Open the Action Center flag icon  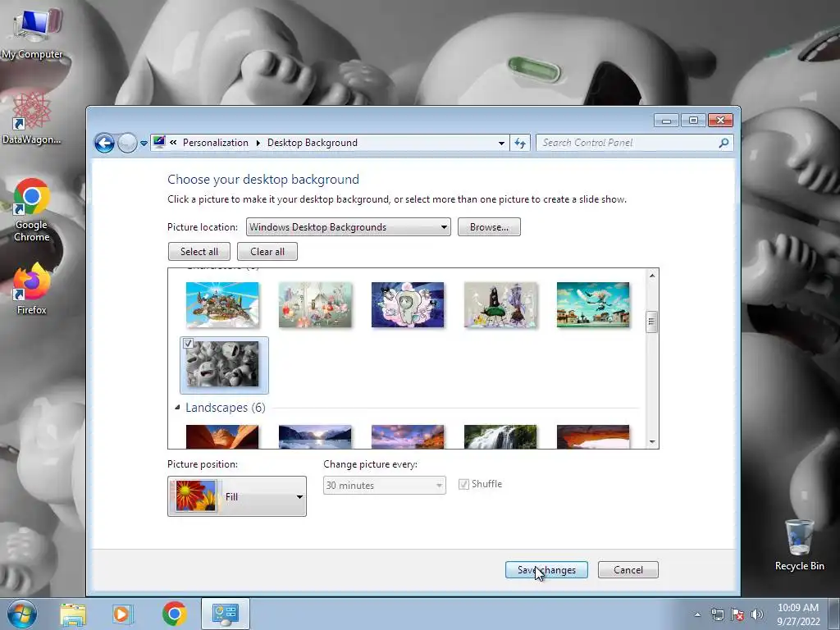point(737,614)
